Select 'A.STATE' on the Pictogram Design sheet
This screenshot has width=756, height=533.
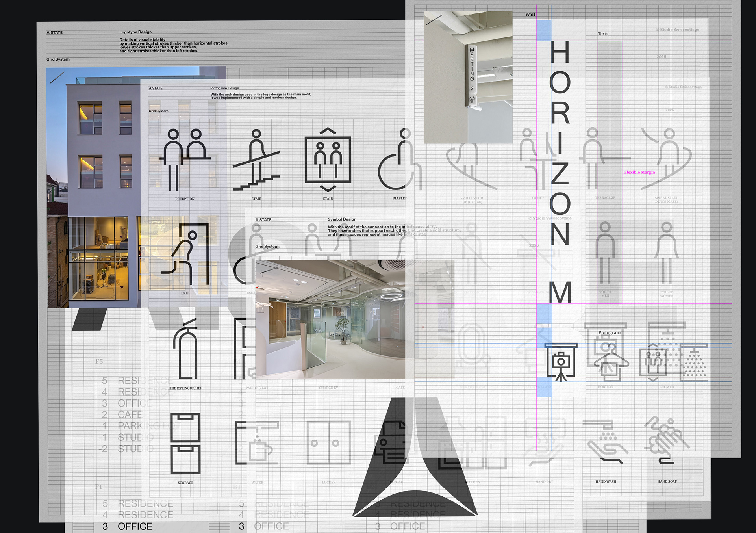point(156,88)
